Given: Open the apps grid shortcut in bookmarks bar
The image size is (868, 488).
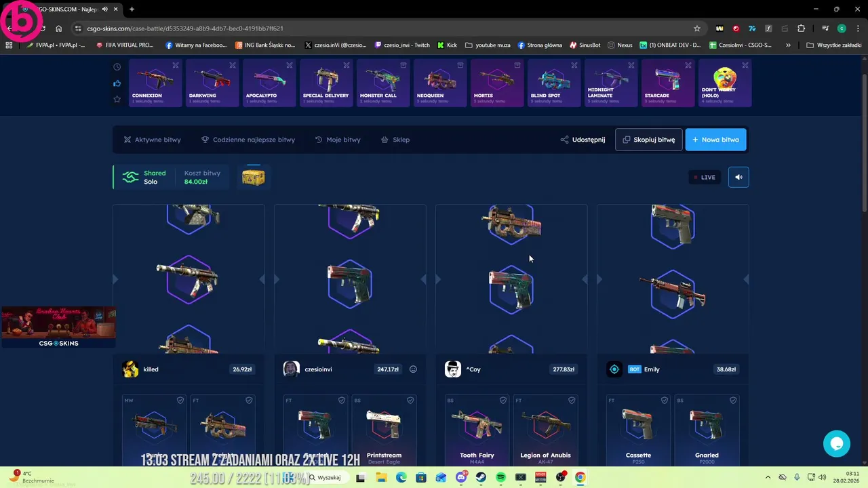Looking at the screenshot, I should (9, 45).
